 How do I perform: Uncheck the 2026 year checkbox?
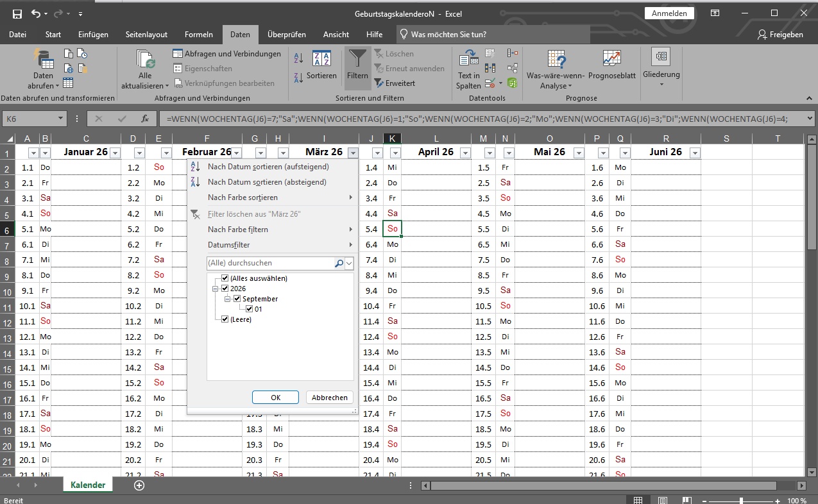click(225, 289)
